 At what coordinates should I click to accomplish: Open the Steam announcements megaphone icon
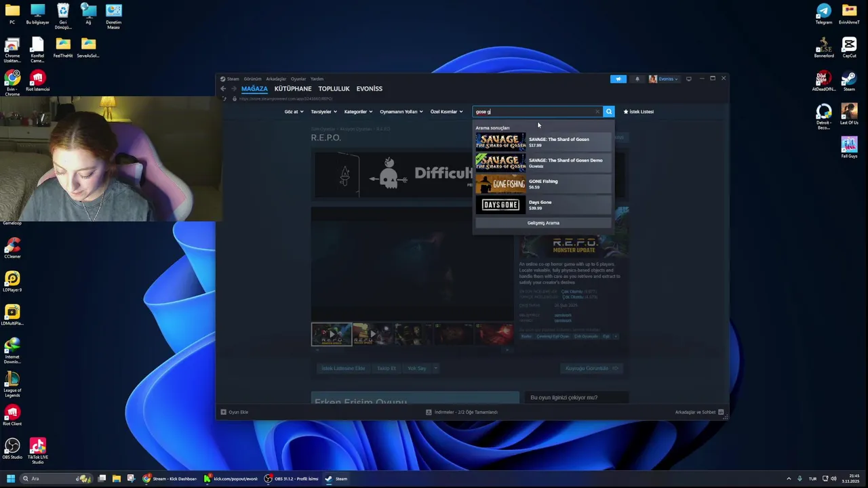coord(618,79)
